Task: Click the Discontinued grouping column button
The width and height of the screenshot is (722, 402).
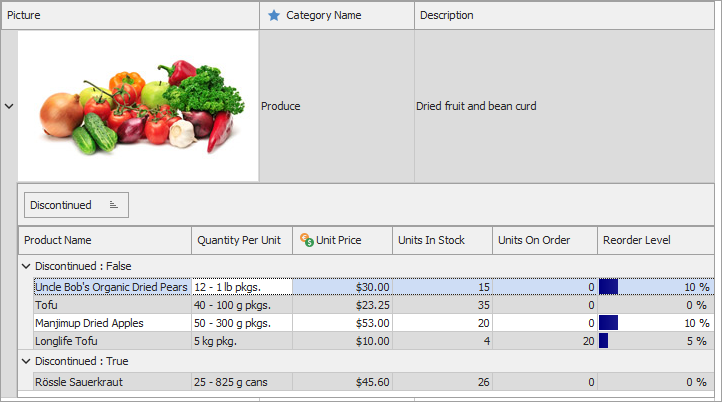Action: tap(76, 205)
